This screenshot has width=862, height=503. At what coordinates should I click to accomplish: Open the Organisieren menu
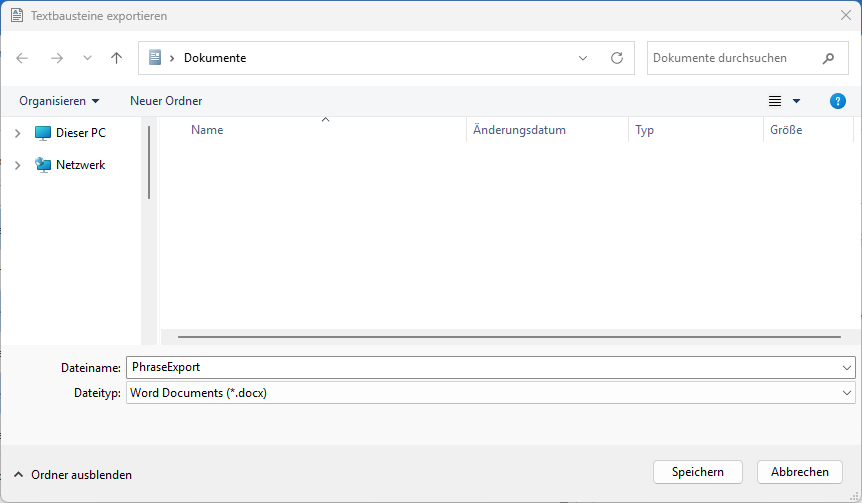(x=59, y=101)
